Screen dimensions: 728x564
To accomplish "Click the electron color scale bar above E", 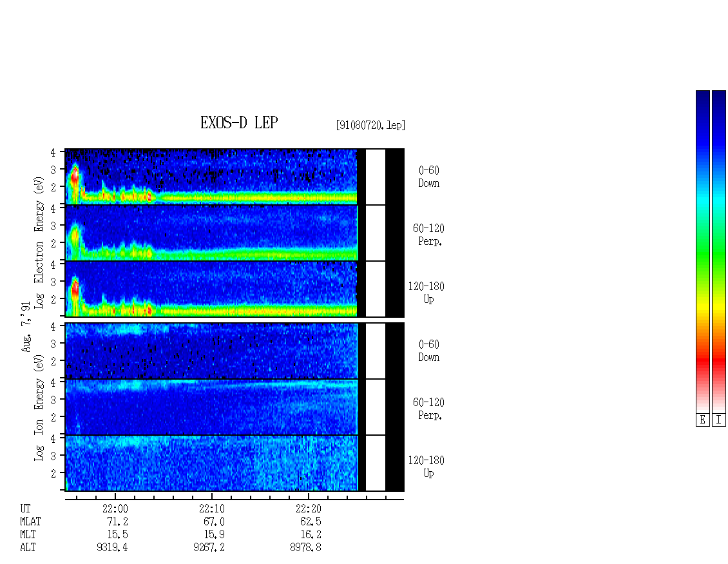I will (x=703, y=251).
